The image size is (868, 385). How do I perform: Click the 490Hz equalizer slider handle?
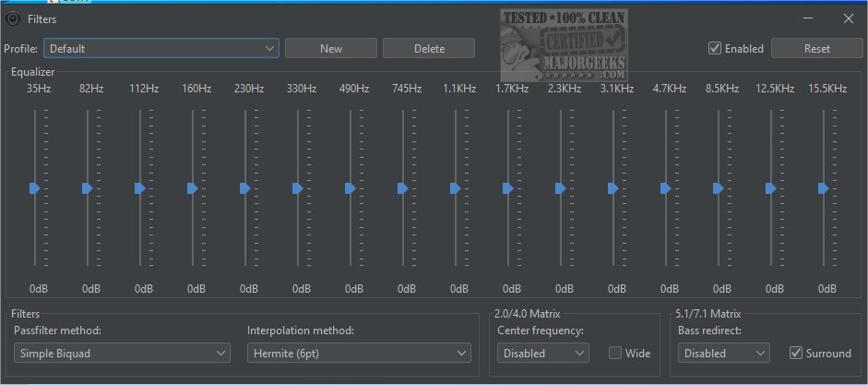pyautogui.click(x=351, y=188)
